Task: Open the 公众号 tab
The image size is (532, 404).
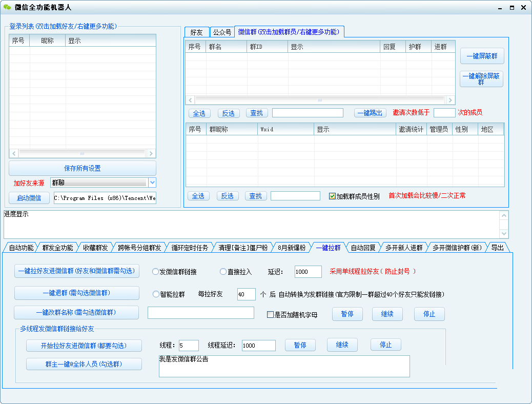Action: pyautogui.click(x=222, y=32)
